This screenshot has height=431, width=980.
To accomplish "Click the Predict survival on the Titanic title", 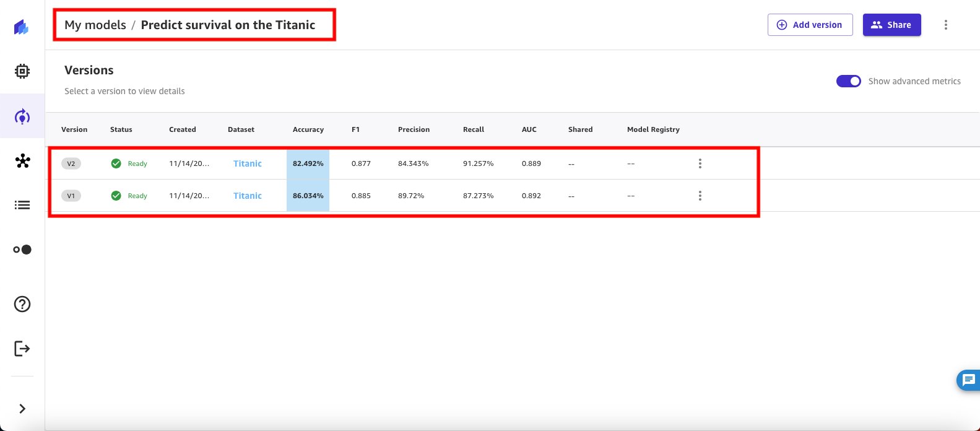I will (x=228, y=25).
